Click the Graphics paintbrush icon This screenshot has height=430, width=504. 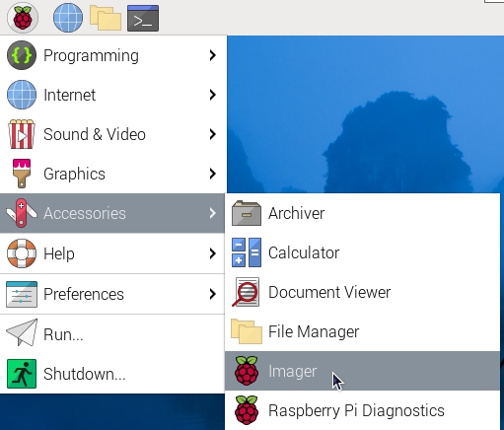22,174
